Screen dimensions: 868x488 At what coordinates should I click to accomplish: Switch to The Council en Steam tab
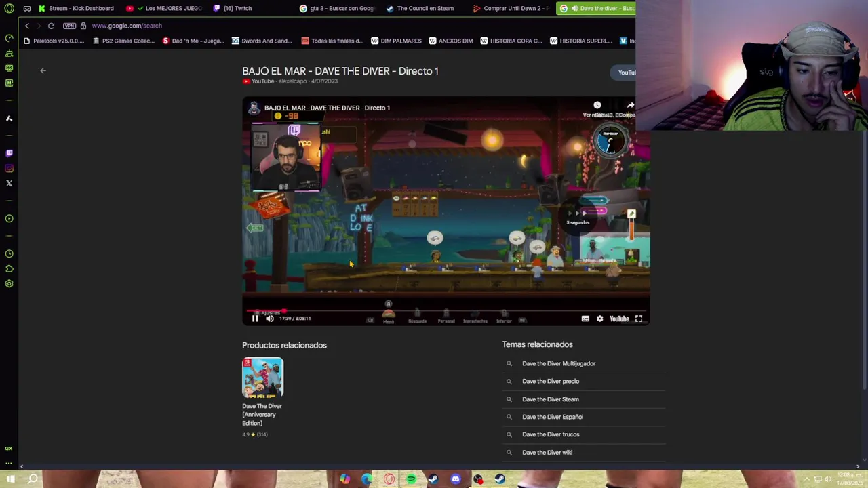click(x=420, y=8)
